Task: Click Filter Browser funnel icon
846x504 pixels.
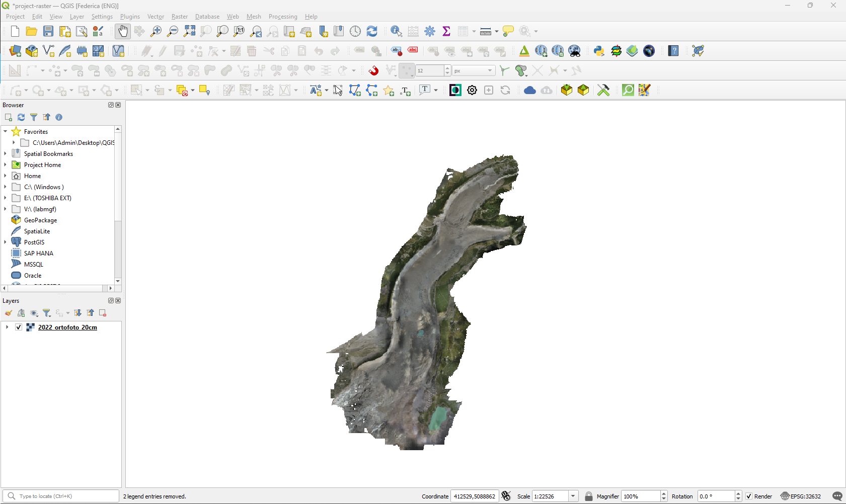Action: pos(34,117)
